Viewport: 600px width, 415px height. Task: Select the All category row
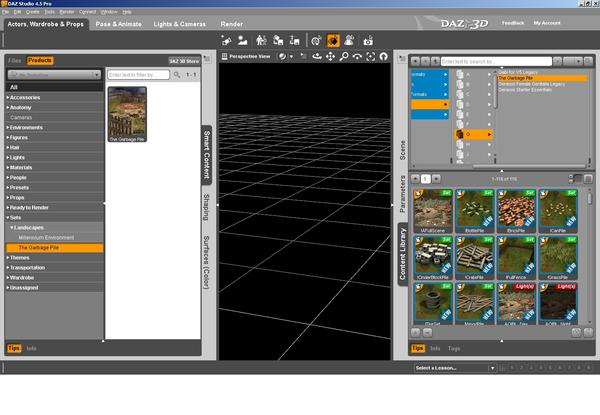[x=54, y=87]
